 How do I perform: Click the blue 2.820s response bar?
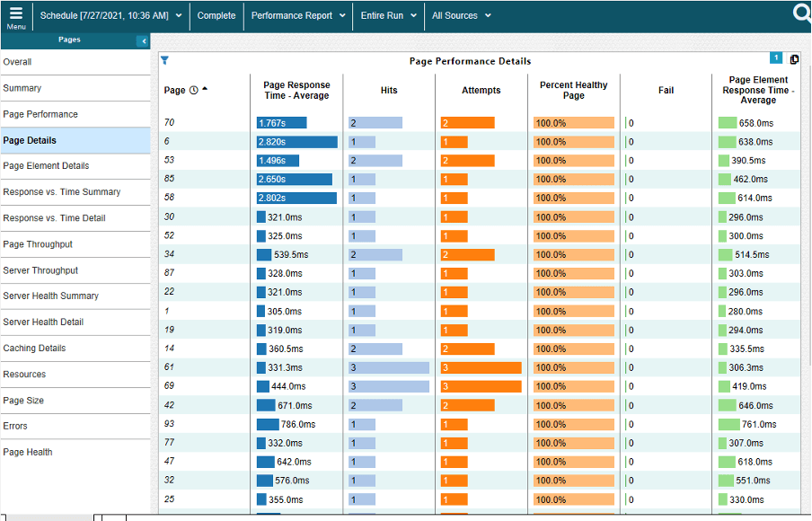pyautogui.click(x=297, y=142)
